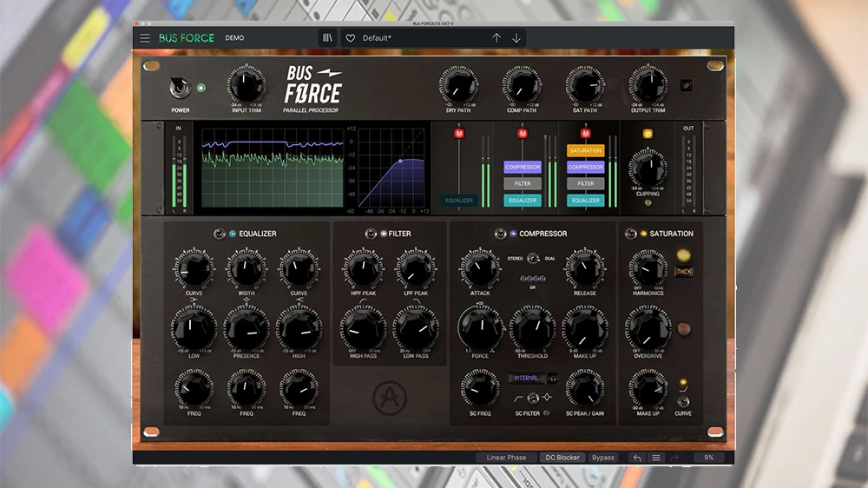This screenshot has width=868, height=488.
Task: Click the headphones sidechain listen icon
Action: click(x=553, y=379)
